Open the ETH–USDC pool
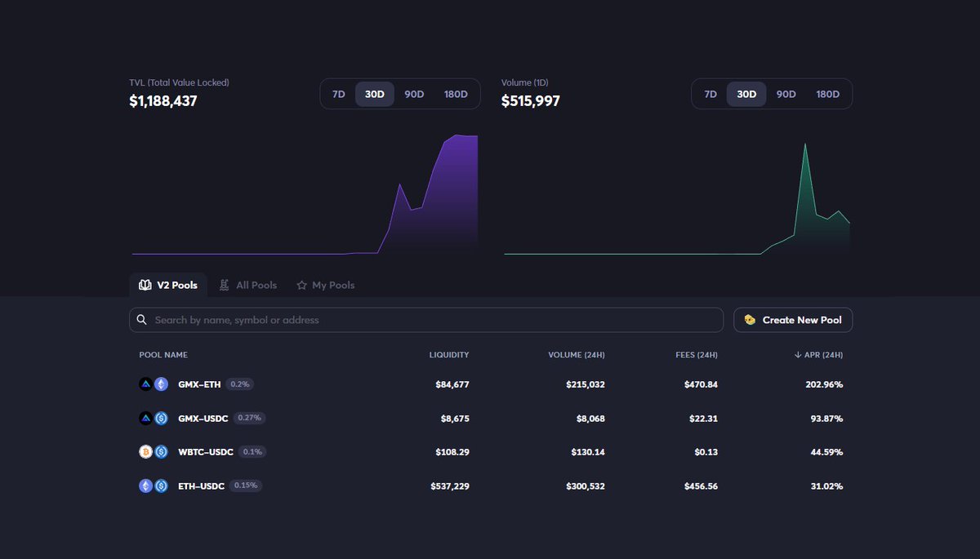This screenshot has width=980, height=559. pos(491,486)
